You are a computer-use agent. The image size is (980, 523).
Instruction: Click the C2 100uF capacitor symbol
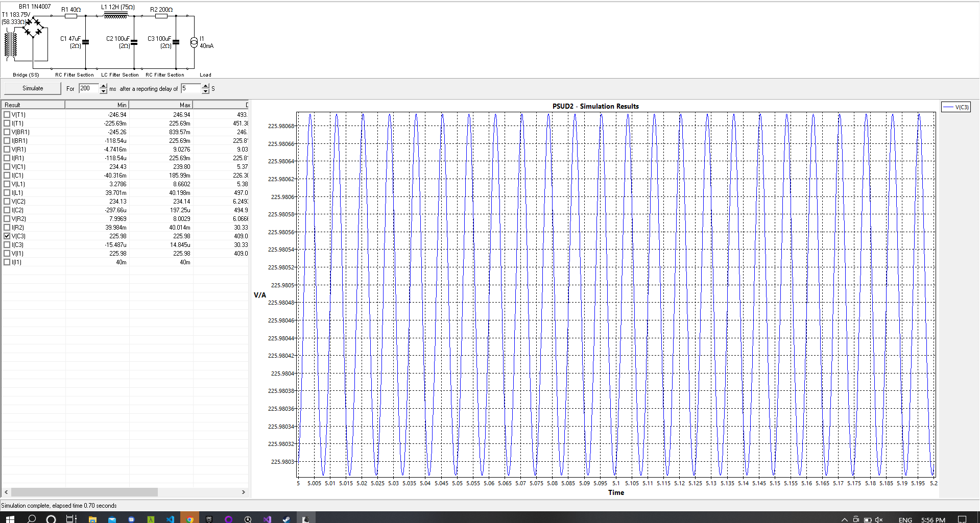(x=134, y=42)
